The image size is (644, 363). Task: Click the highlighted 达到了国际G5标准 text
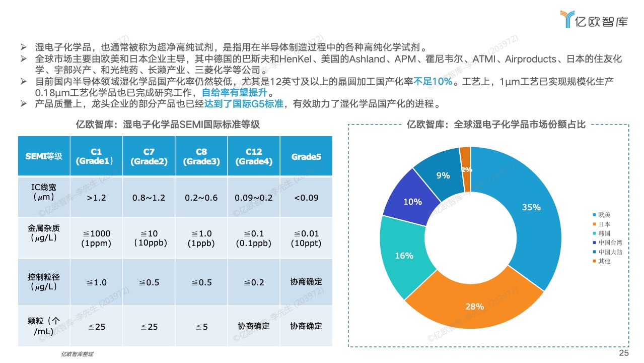coord(244,104)
